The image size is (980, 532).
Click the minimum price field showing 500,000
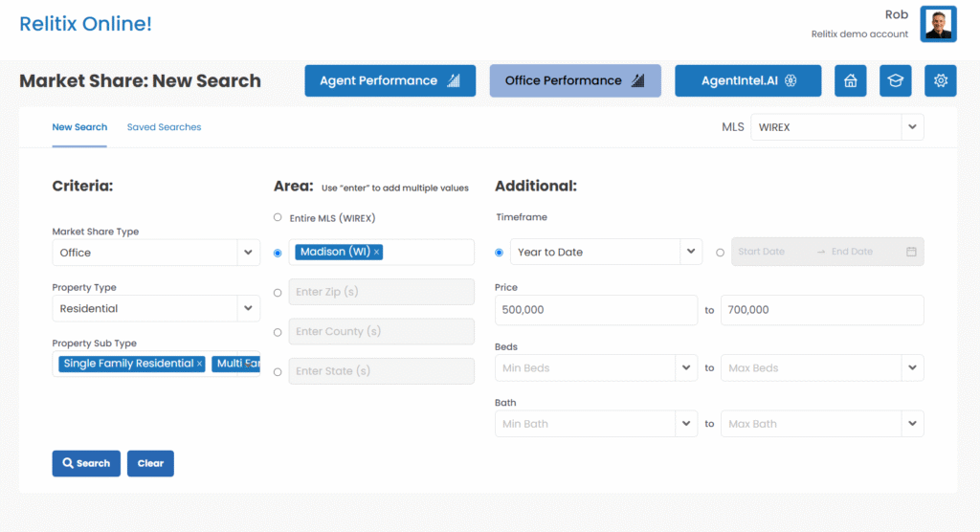click(x=595, y=310)
